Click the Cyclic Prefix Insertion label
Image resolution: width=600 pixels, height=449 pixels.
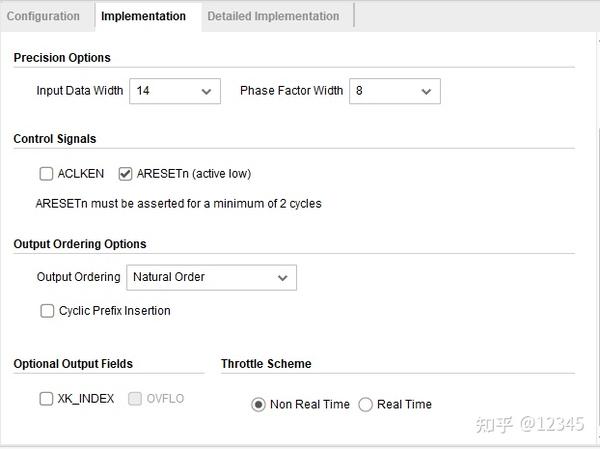(114, 311)
